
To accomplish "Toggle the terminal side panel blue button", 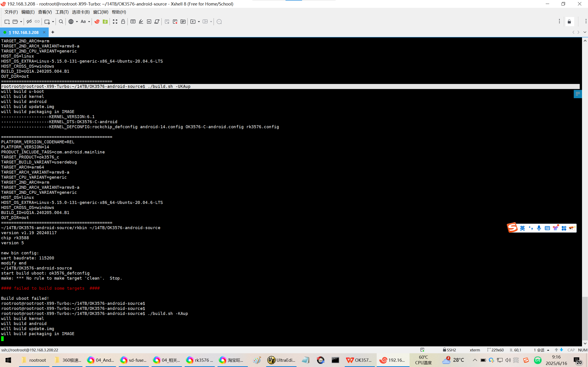I will click(x=578, y=94).
